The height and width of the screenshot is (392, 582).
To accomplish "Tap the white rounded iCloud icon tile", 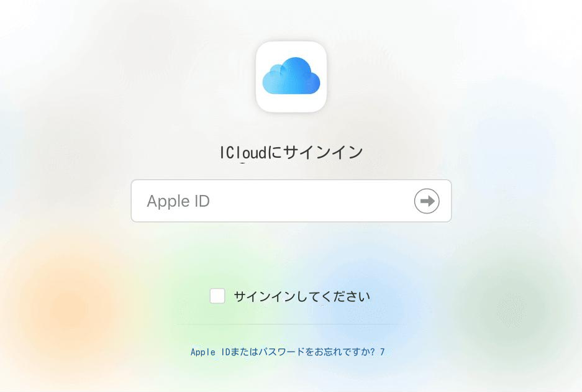I will [291, 76].
